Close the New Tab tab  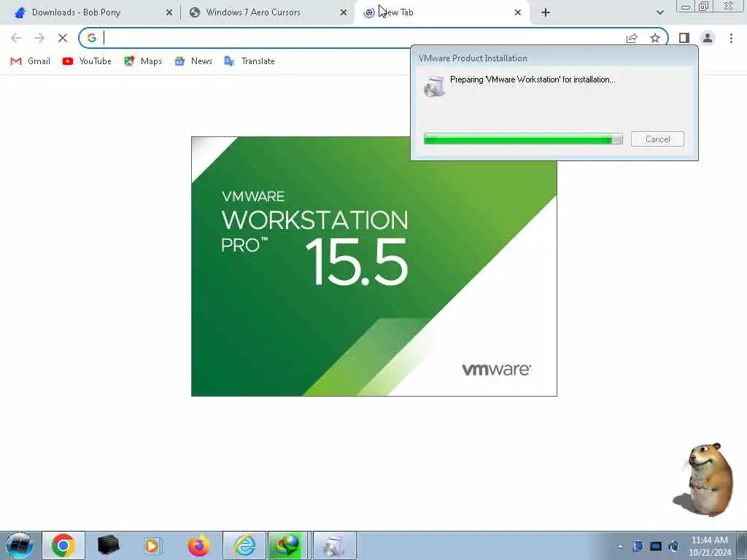[x=518, y=13]
